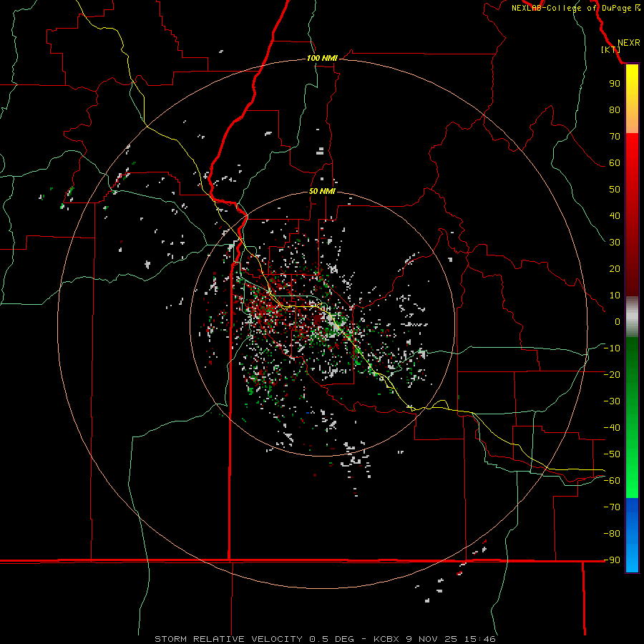
Task: Click the gray zero-velocity segment of color bar
Action: 632,317
